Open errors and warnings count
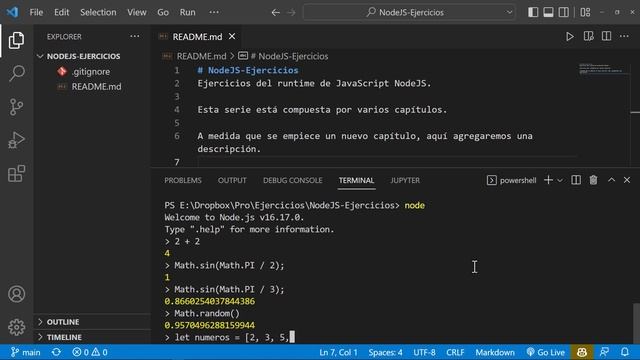640x360 pixels. pyautogui.click(x=90, y=352)
